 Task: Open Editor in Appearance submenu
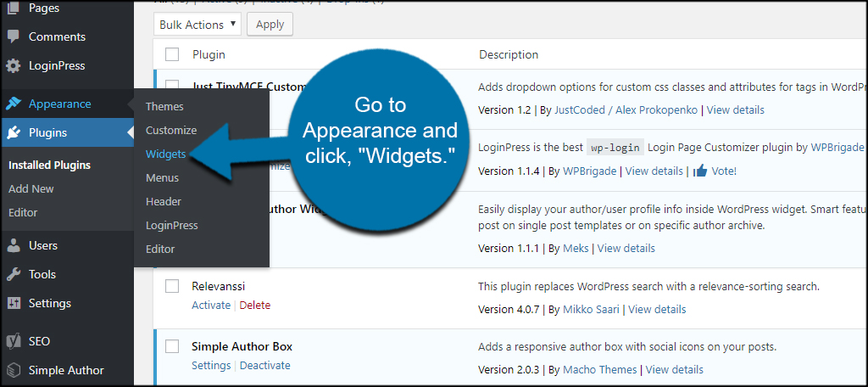click(x=160, y=249)
